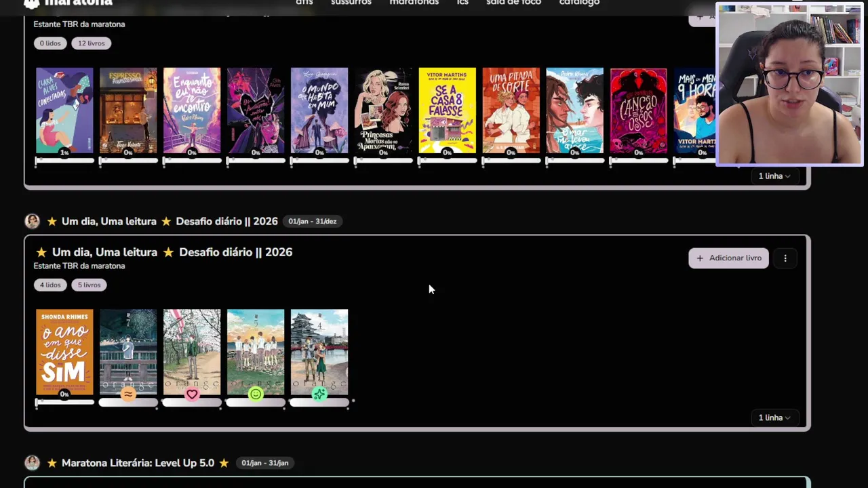868x488 pixels.
Task: Click the pink heart rating icon
Action: click(192, 394)
